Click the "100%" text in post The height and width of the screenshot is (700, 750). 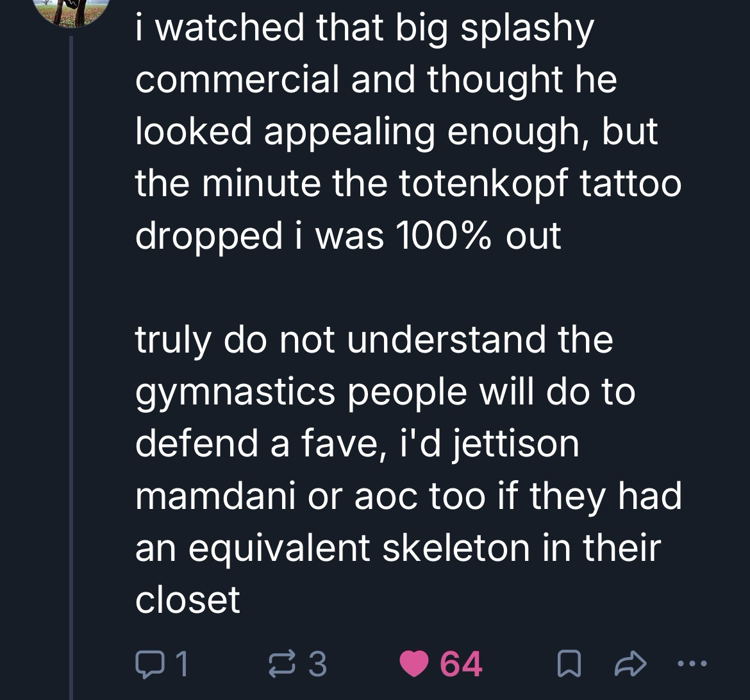pyautogui.click(x=444, y=235)
